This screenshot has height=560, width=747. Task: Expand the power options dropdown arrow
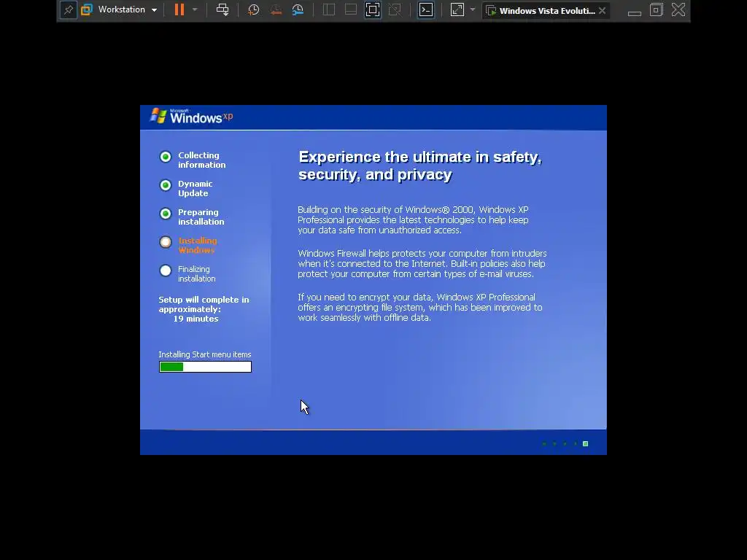pyautogui.click(x=194, y=10)
